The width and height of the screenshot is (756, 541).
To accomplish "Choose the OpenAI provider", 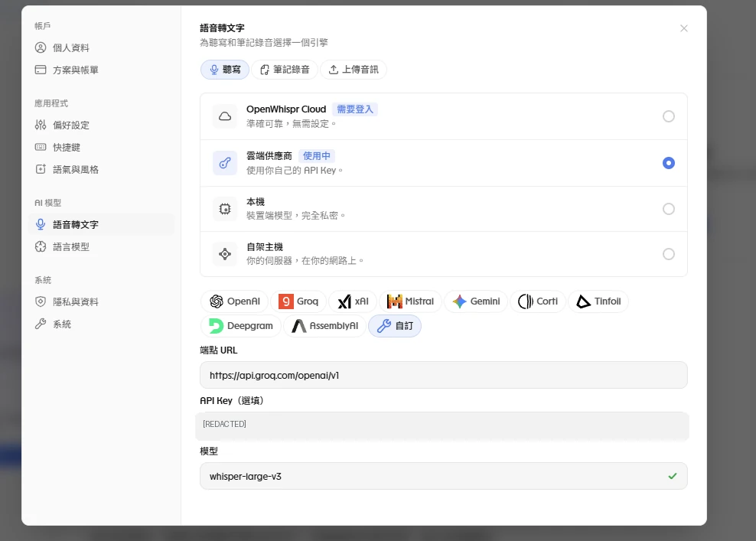I will point(234,301).
